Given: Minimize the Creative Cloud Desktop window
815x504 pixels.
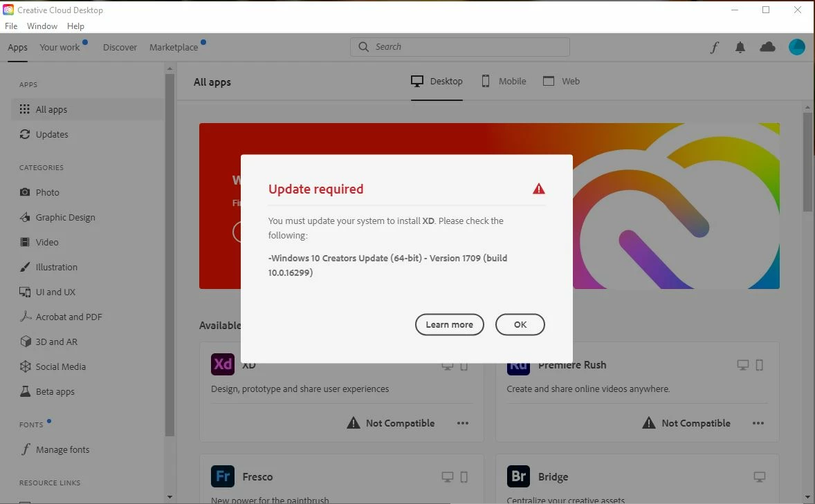Looking at the screenshot, I should click(x=735, y=10).
